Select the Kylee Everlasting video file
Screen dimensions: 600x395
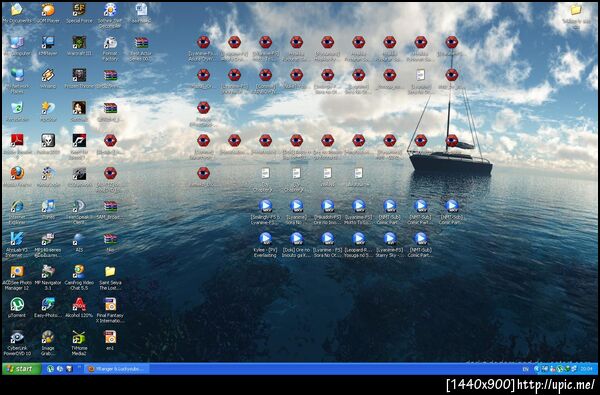265,245
